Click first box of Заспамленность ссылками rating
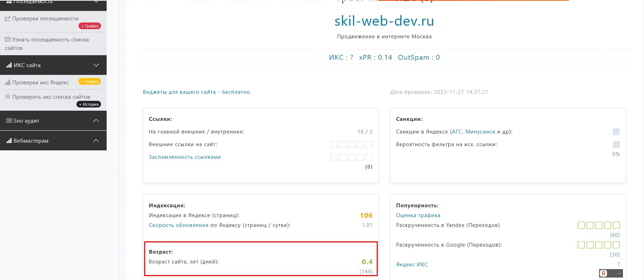 point(334,157)
